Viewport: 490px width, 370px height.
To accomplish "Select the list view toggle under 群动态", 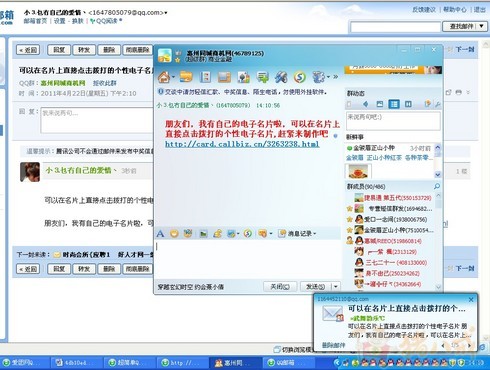I will click(x=394, y=104).
